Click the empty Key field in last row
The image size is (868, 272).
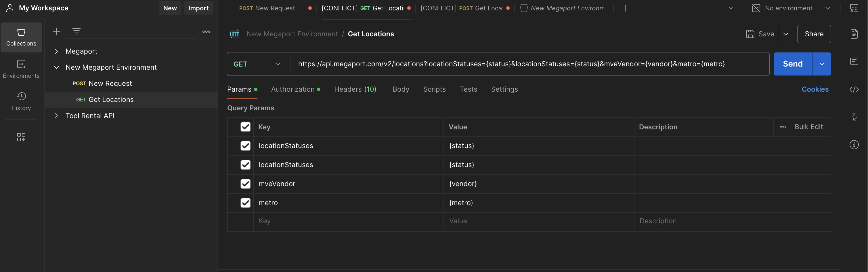(348, 221)
